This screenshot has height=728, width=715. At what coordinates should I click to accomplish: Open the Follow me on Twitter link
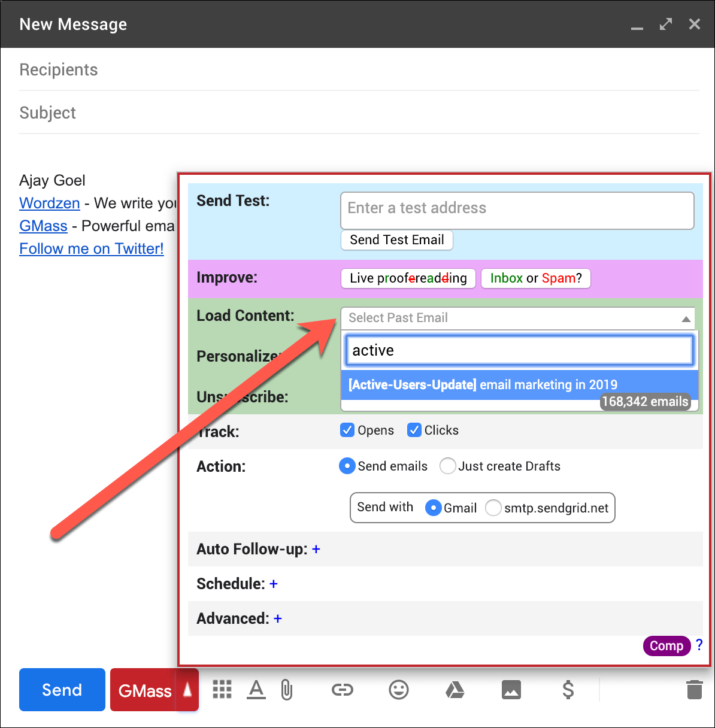92,248
